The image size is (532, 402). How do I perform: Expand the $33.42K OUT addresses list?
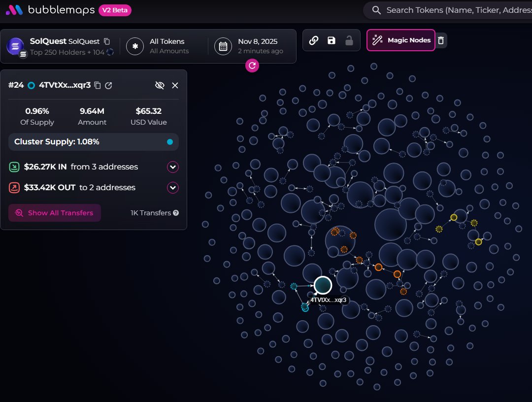tap(172, 188)
